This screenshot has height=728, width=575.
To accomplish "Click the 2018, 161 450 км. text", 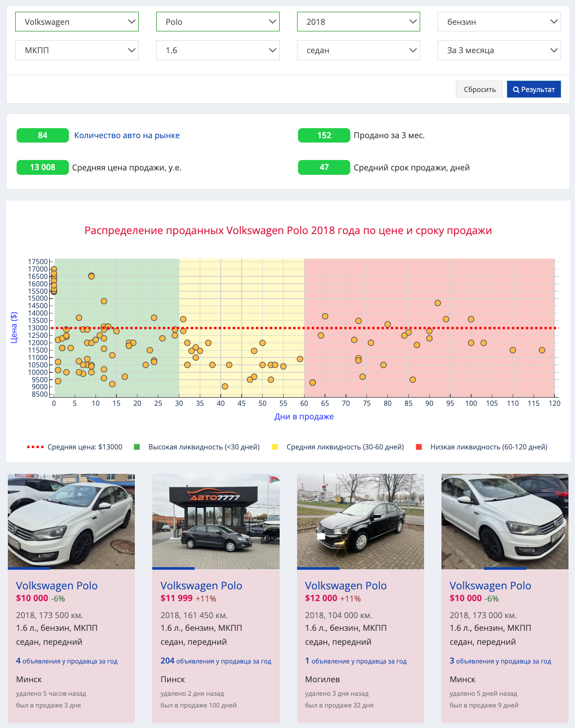I will coord(194,615).
